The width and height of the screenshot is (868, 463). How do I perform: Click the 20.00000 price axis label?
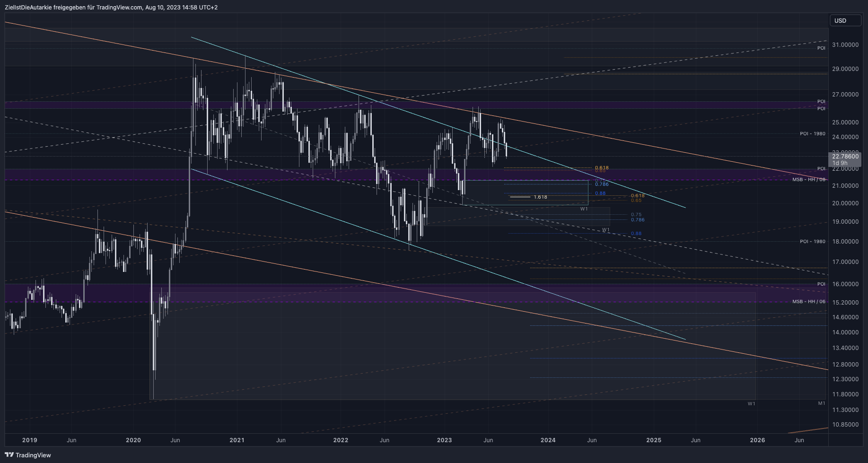coord(845,203)
